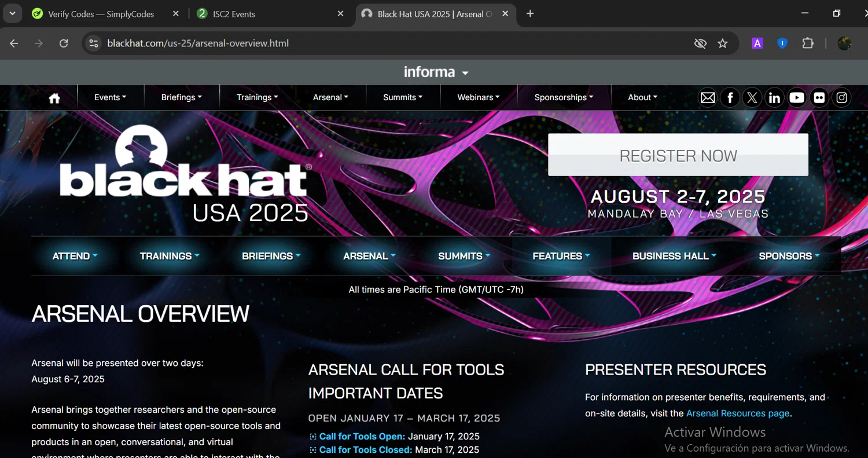Close the Black Hat USA 2025 tab
The width and height of the screenshot is (868, 458).
tap(505, 14)
